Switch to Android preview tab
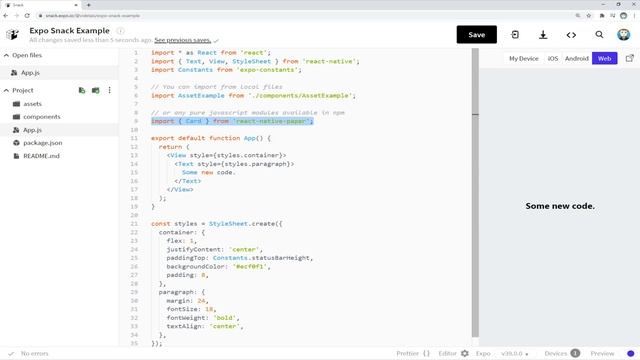The width and height of the screenshot is (640, 360). (x=576, y=58)
